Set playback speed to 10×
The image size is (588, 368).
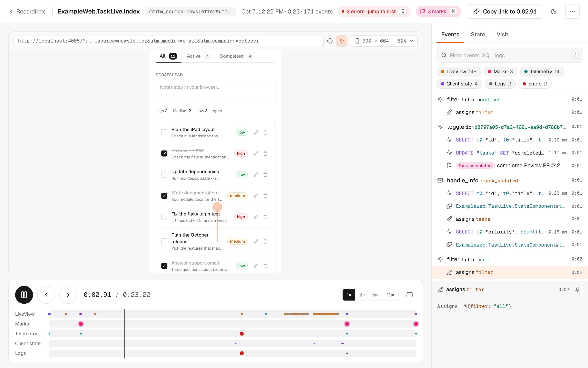point(390,295)
